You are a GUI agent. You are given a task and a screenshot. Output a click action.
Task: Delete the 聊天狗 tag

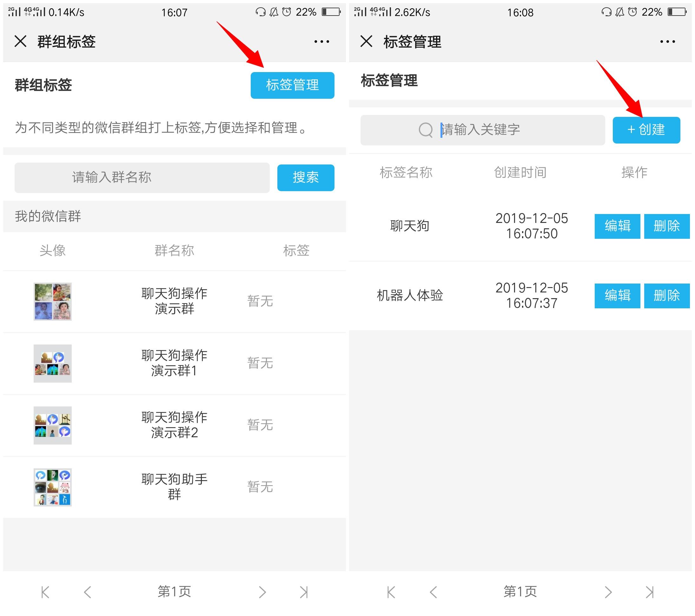coord(666,226)
